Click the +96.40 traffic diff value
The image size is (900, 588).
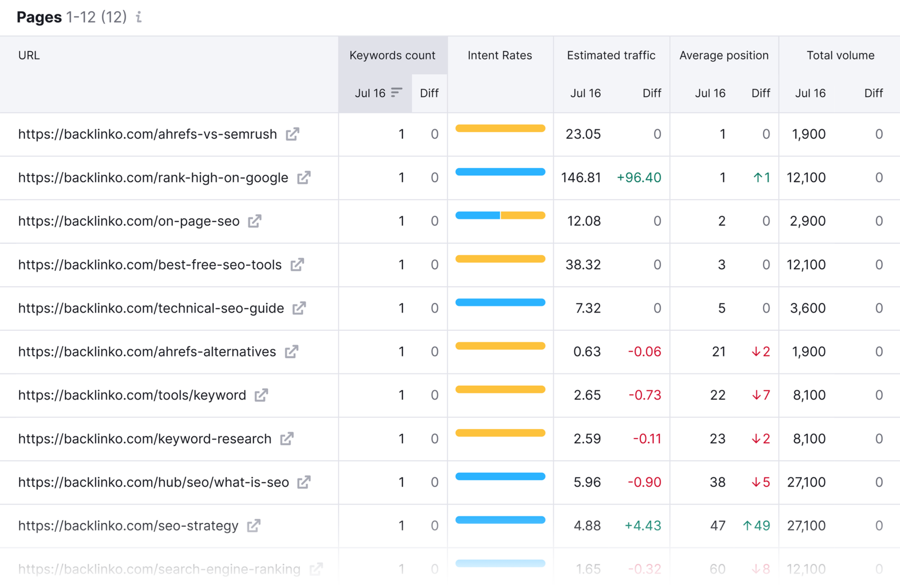(638, 177)
